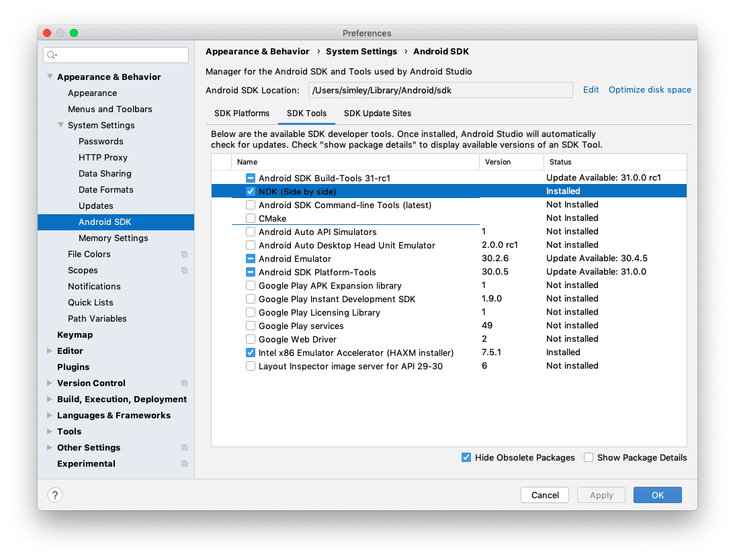Viewport: 735px width, 560px height.
Task: Check Google Play services checkbox
Action: pyautogui.click(x=251, y=326)
